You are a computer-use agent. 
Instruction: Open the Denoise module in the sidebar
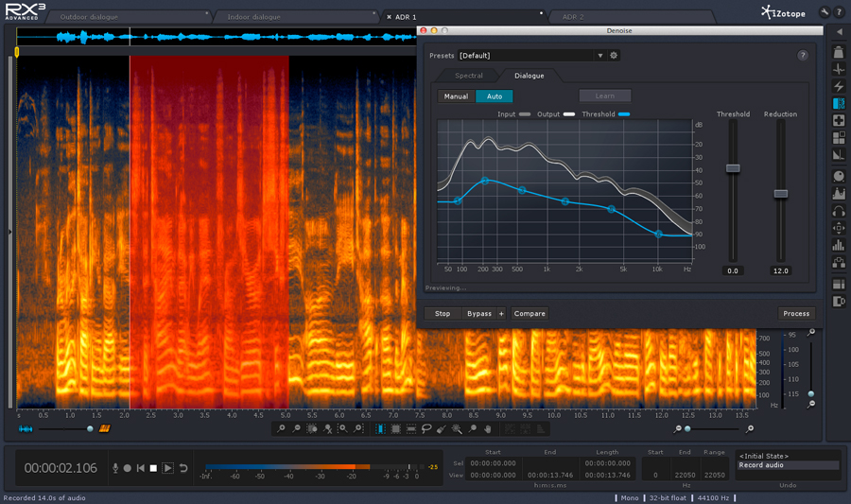click(839, 103)
